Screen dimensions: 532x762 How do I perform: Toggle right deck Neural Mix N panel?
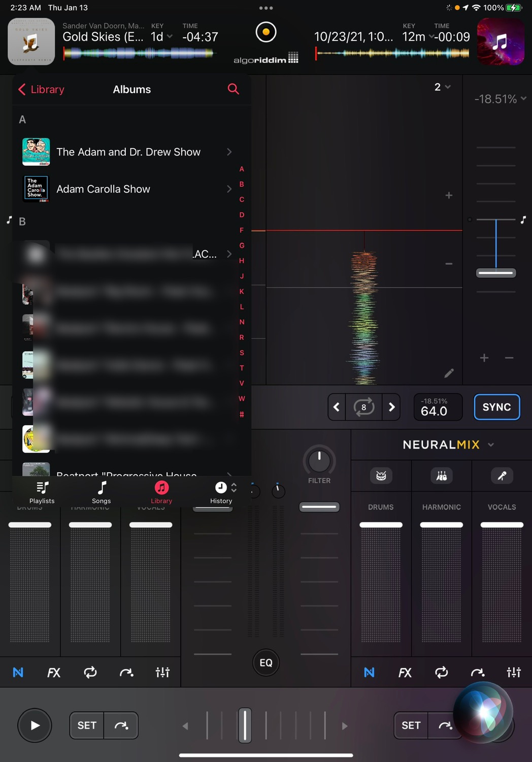[x=369, y=672]
